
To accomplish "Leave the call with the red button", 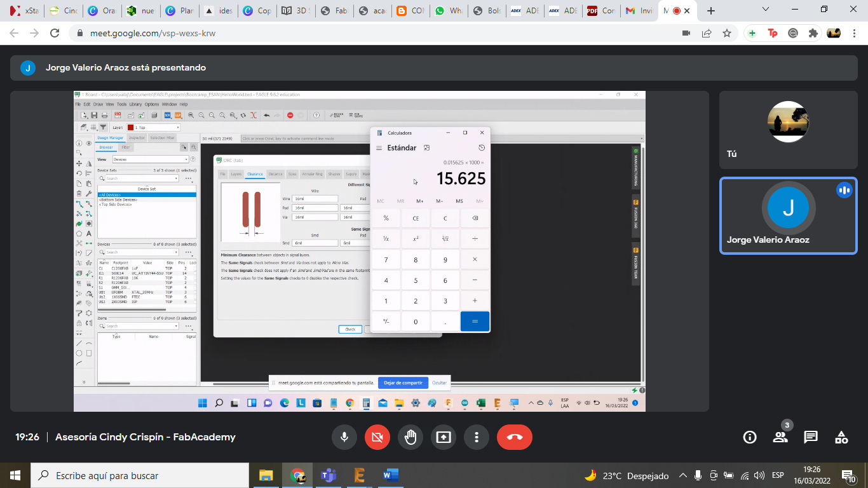I will click(x=514, y=437).
